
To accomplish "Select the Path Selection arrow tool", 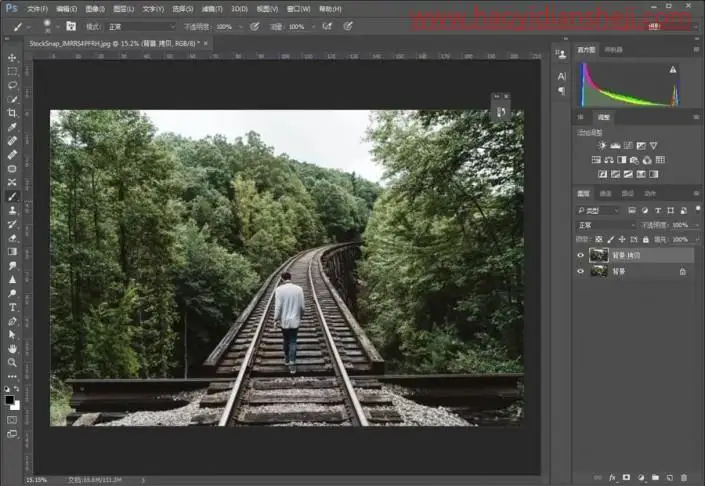I will click(12, 334).
